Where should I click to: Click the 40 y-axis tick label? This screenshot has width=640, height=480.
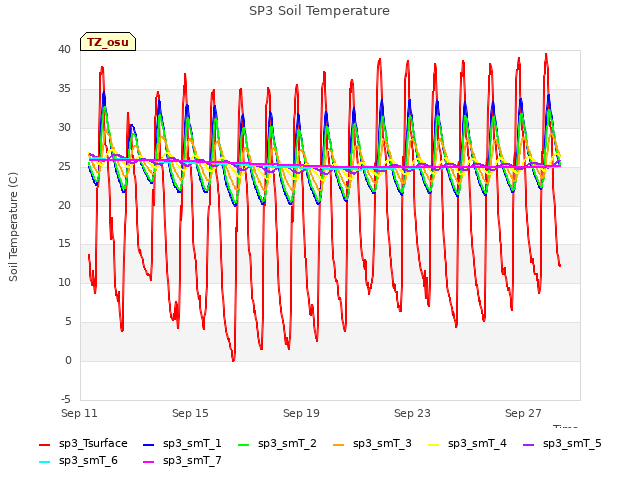[64, 50]
